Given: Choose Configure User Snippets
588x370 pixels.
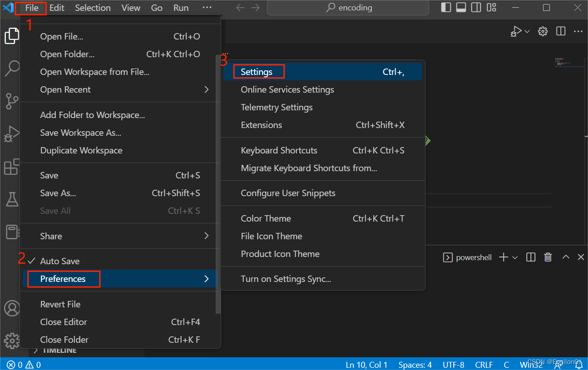Looking at the screenshot, I should (322, 193).
